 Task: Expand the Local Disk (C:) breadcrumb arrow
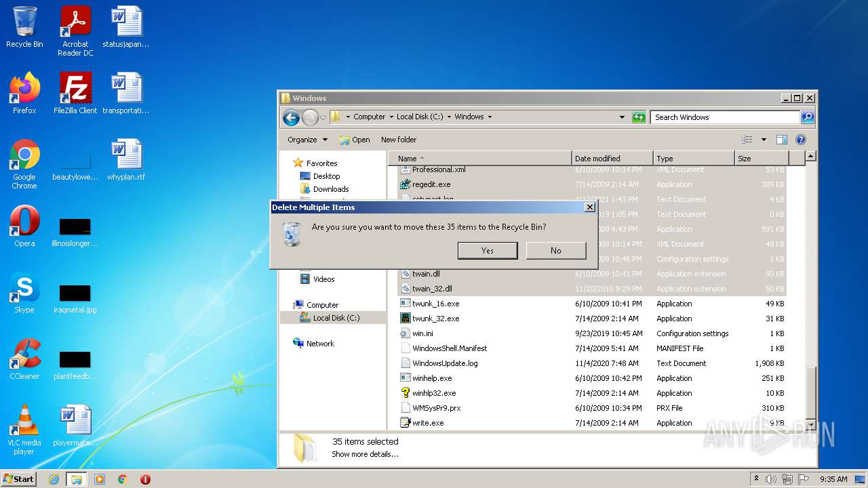point(449,117)
